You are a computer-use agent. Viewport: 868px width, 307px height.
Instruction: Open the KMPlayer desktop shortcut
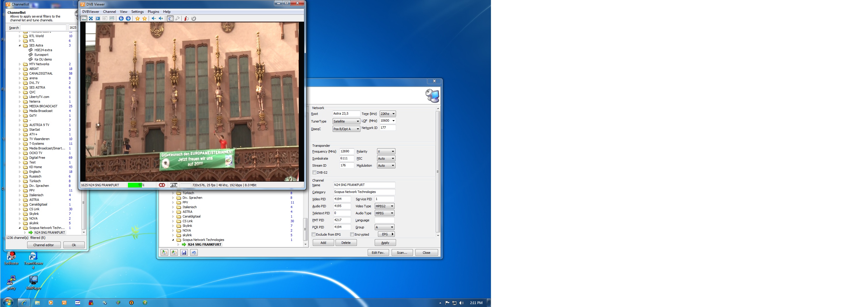coord(33,283)
